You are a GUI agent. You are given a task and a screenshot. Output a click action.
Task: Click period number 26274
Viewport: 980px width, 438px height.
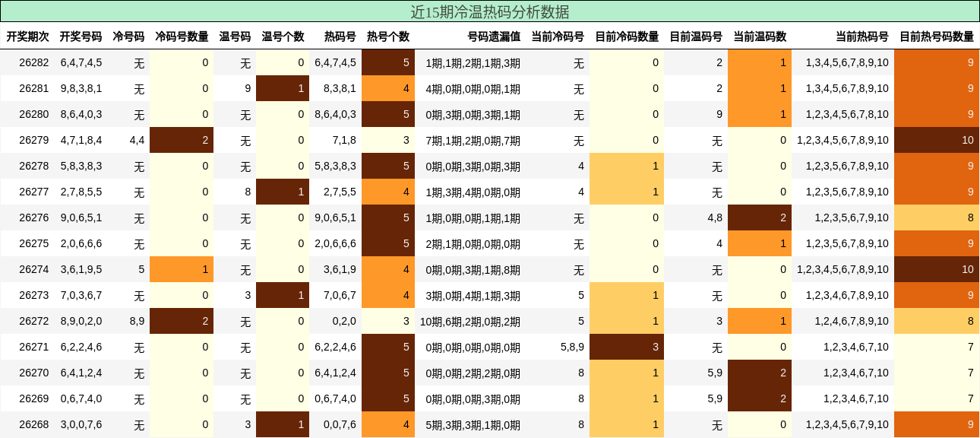[34, 269]
